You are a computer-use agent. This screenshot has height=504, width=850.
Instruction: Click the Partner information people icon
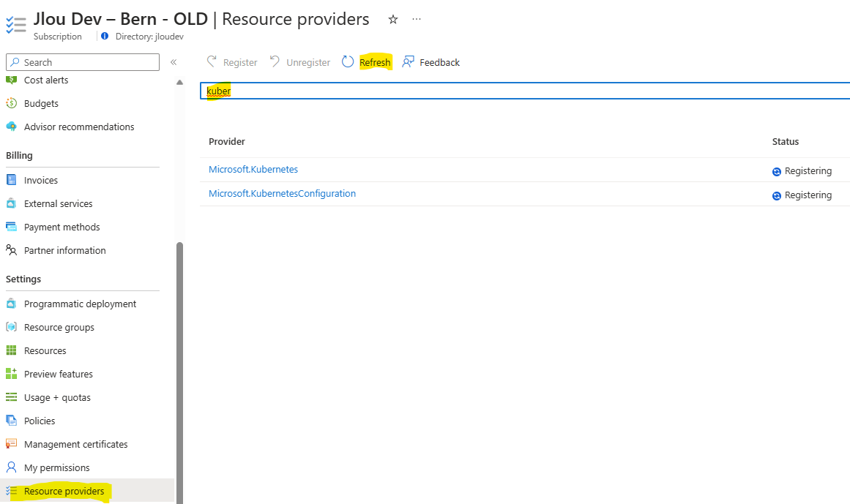click(x=12, y=249)
